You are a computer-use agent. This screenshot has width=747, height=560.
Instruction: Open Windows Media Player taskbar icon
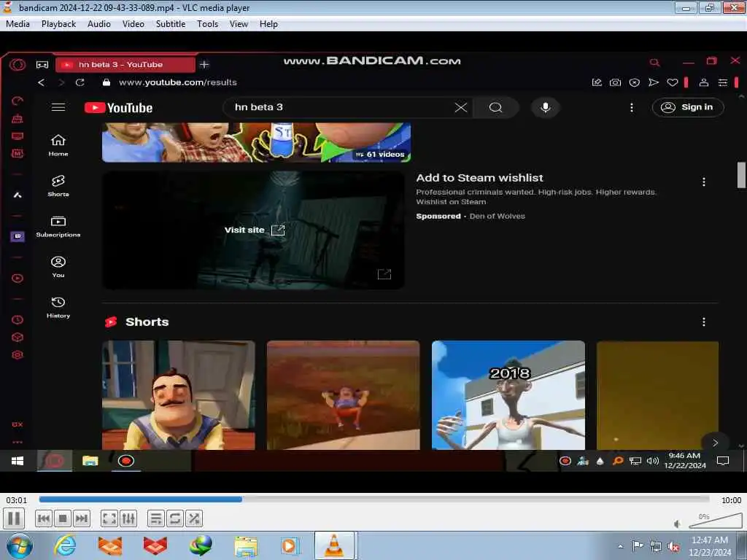(289, 545)
